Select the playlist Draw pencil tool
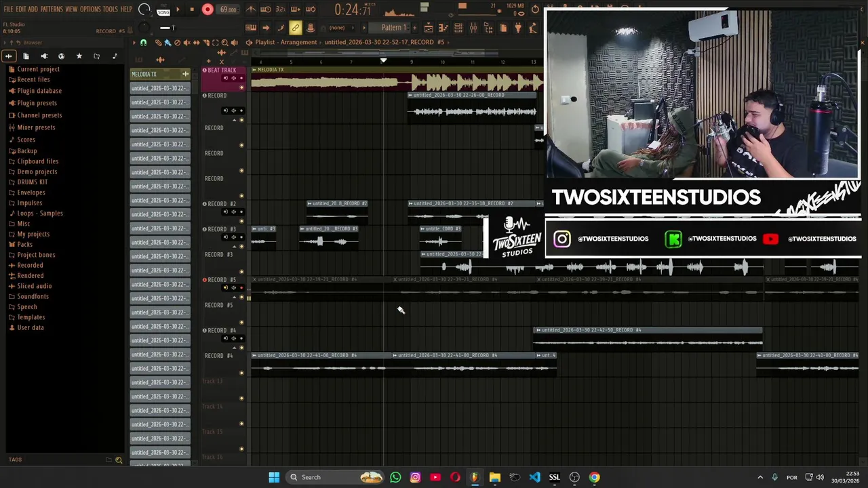The height and width of the screenshot is (488, 868). (x=158, y=42)
